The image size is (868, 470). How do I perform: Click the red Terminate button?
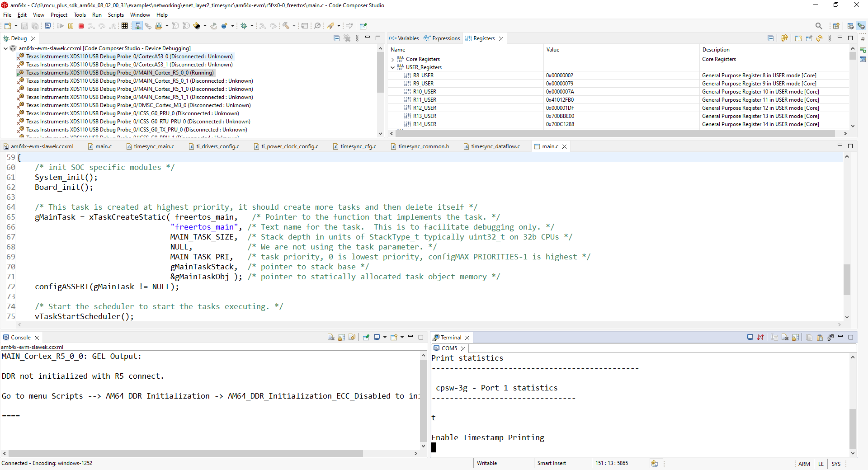click(x=81, y=26)
